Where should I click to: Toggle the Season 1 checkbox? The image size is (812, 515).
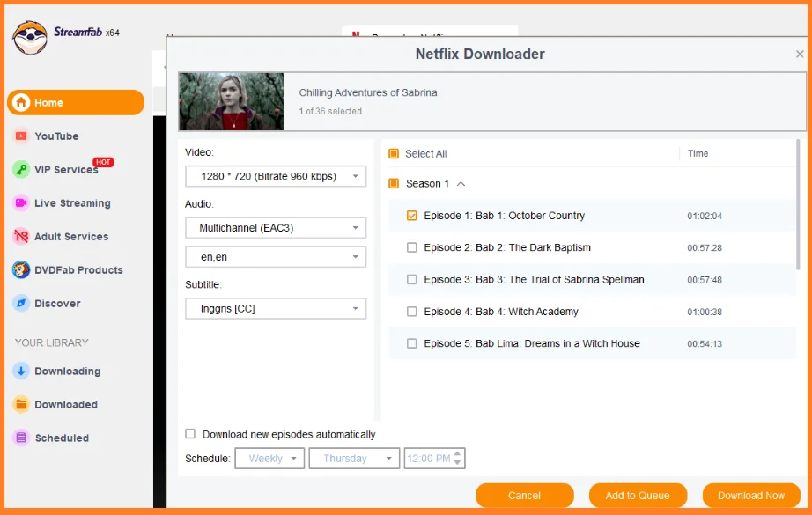[394, 184]
